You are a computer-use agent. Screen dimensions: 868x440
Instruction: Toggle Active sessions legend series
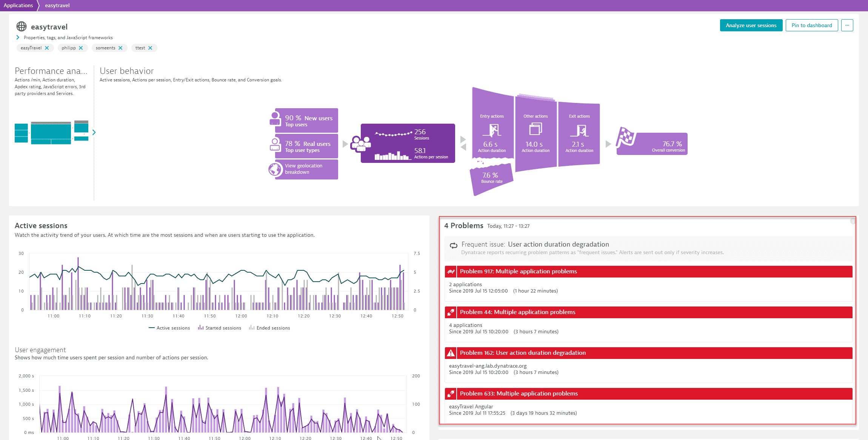pyautogui.click(x=169, y=328)
